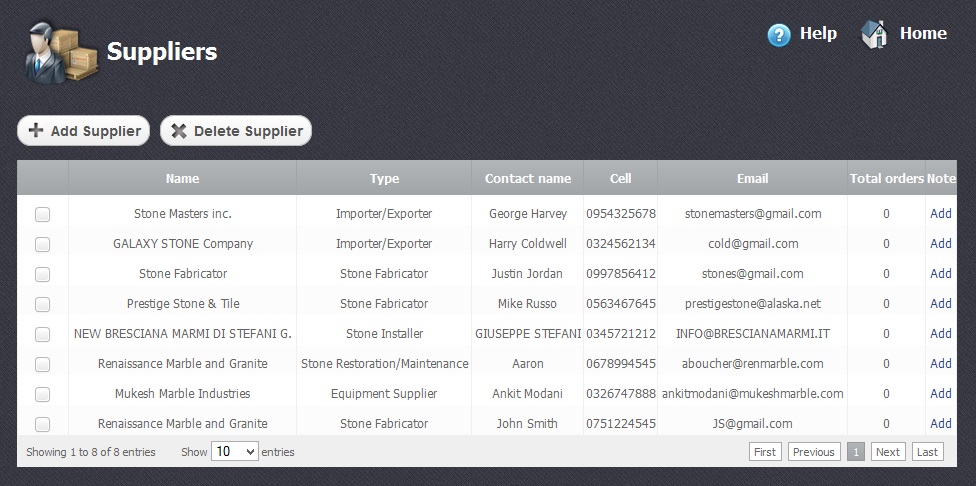Sort the table by Name column header
Image resolution: width=976 pixels, height=486 pixels.
182,179
